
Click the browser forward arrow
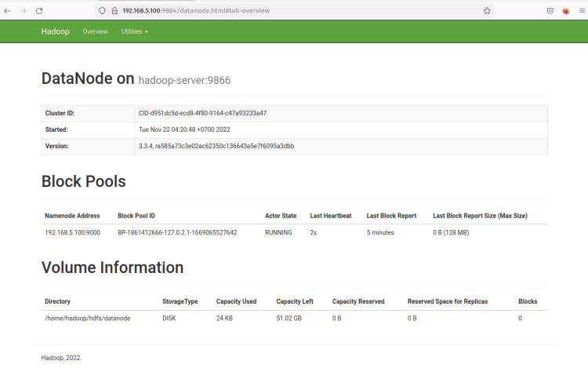click(x=23, y=11)
